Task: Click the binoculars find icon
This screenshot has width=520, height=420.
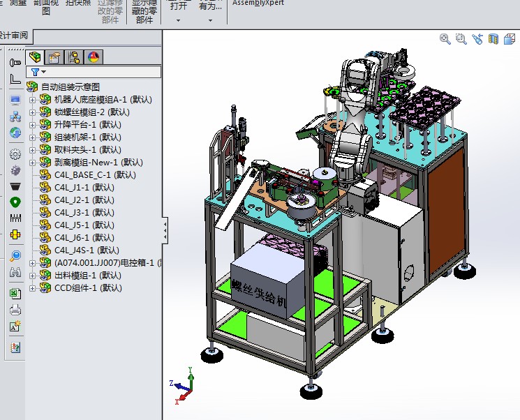Action: [15, 273]
